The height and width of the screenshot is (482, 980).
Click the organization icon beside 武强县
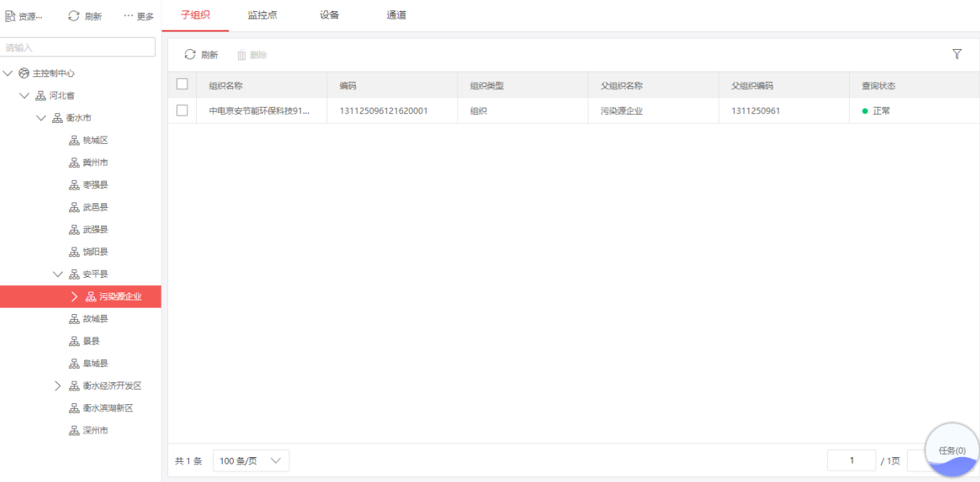click(74, 230)
